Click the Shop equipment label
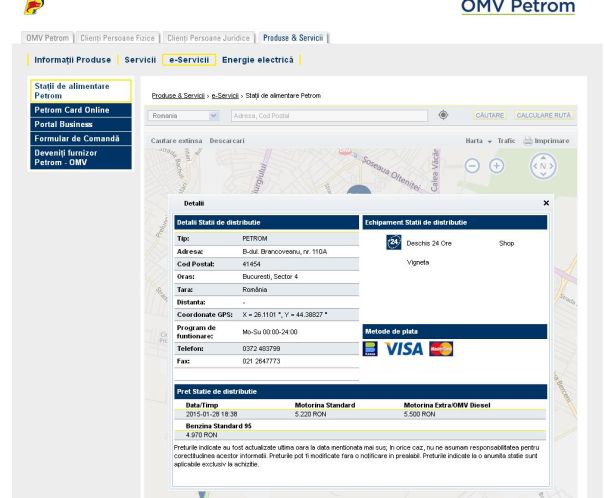This screenshot has height=498, width=605. (506, 243)
